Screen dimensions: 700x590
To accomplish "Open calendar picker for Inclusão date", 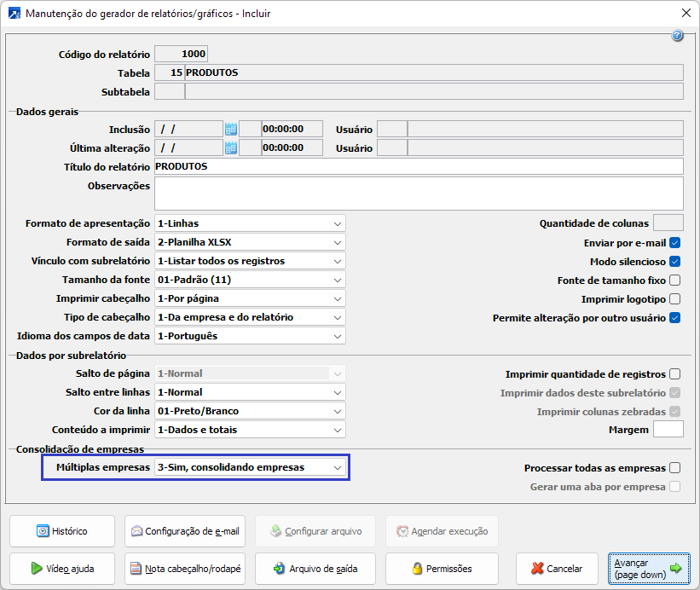I will coord(230,130).
